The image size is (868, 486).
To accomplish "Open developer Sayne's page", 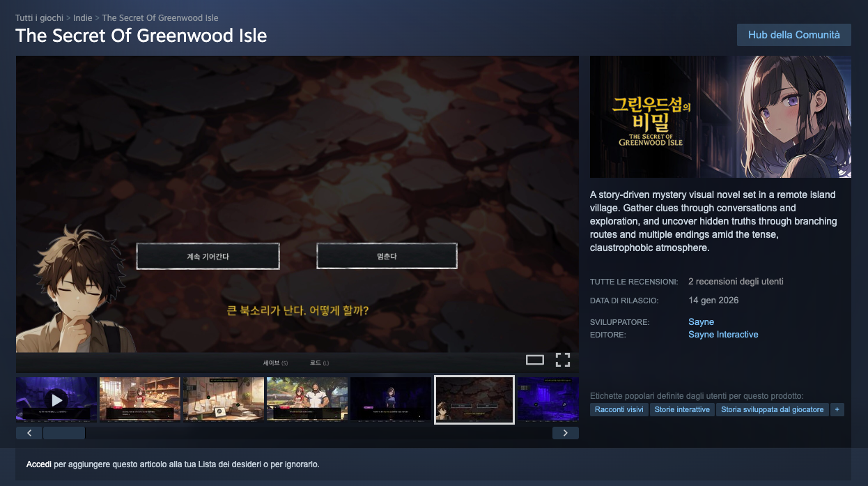I will click(701, 322).
